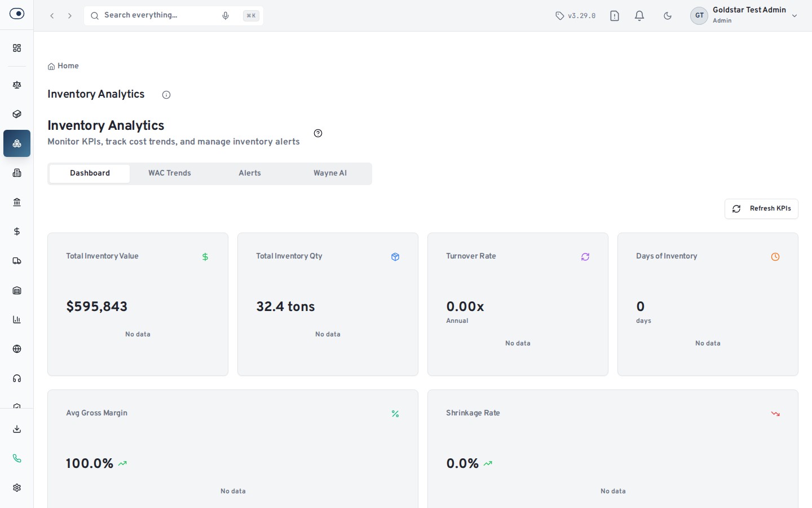Click trend-down icon on Shrinkage Rate card
The width and height of the screenshot is (812, 508).
pos(775,414)
